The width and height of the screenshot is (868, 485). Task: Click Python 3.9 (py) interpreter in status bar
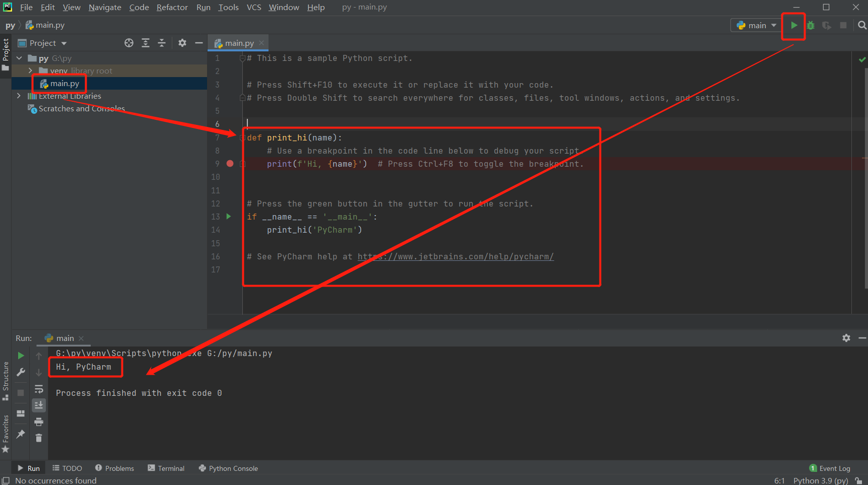pyautogui.click(x=821, y=480)
